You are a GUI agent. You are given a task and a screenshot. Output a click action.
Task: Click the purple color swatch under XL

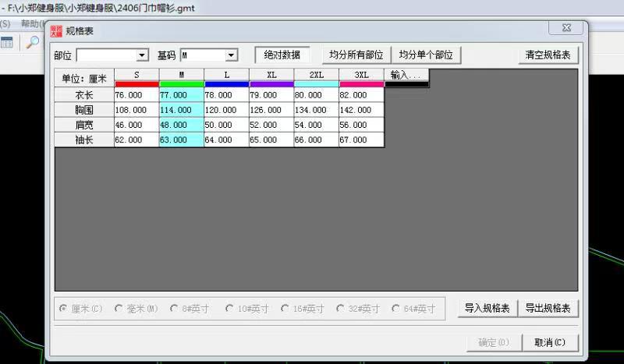click(271, 84)
